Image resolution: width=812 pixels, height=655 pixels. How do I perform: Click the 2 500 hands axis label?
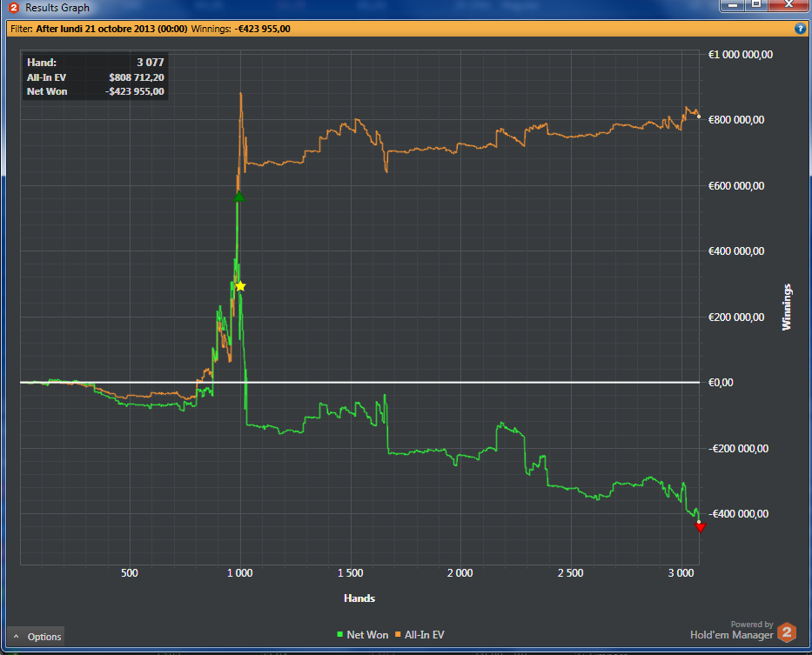[x=571, y=572]
